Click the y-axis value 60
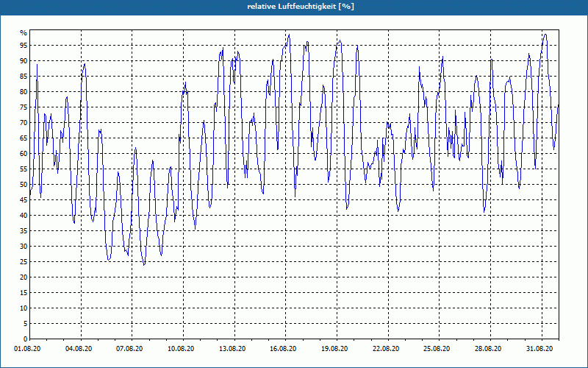The width and height of the screenshot is (588, 368). tap(24, 154)
